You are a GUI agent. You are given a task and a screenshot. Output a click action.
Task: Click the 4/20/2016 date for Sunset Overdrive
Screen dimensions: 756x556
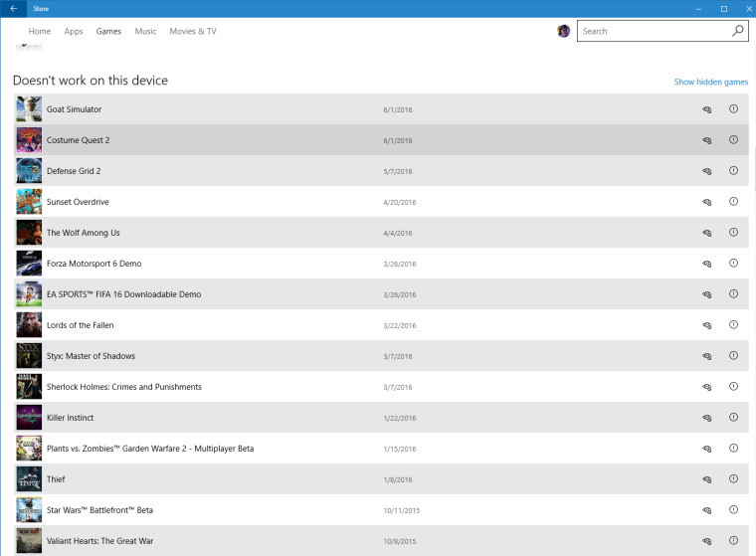click(400, 203)
